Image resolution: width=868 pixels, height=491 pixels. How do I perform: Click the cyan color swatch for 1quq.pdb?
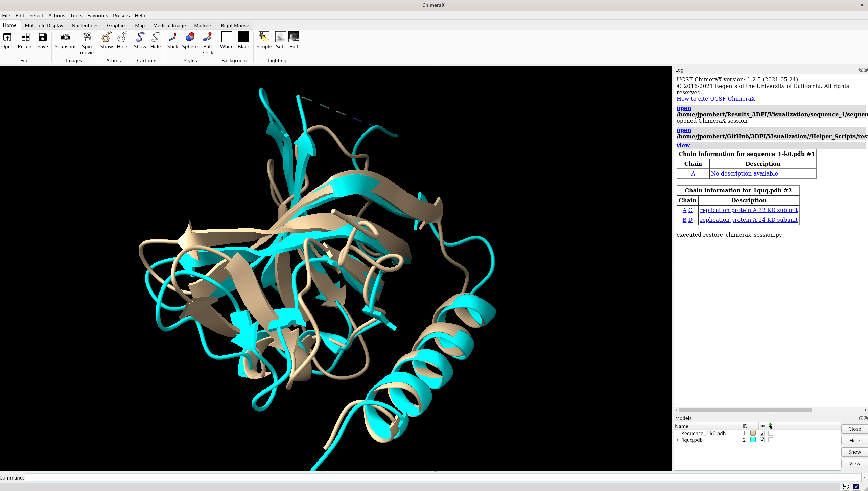coord(753,440)
